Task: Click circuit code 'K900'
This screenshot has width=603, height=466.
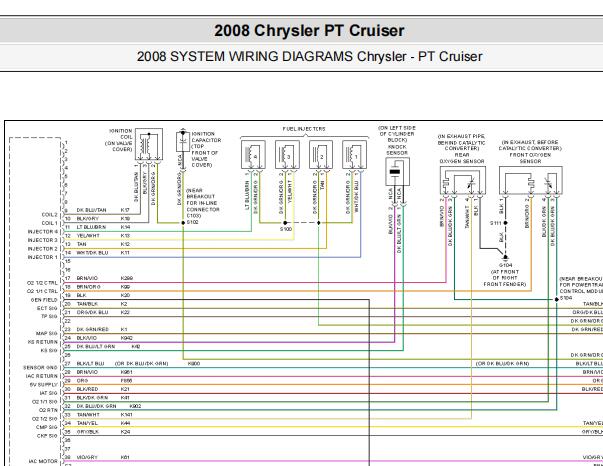Action: (194, 363)
